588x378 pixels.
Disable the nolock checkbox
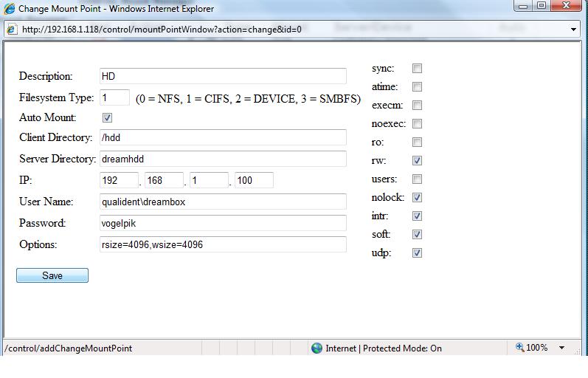click(x=417, y=197)
